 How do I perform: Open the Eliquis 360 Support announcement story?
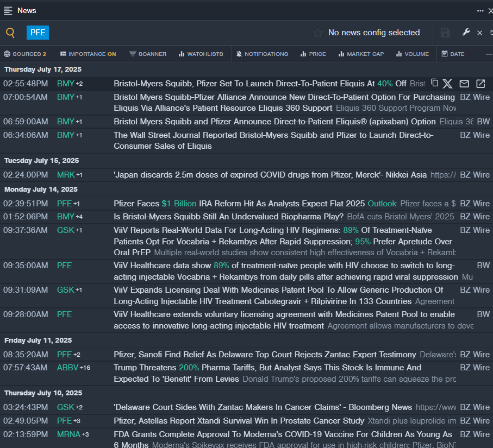pyautogui.click(x=284, y=103)
